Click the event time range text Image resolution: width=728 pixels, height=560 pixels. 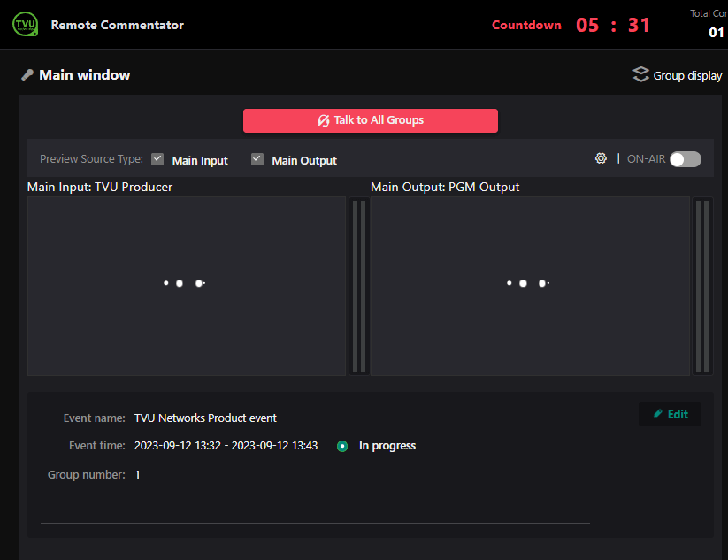226,446
